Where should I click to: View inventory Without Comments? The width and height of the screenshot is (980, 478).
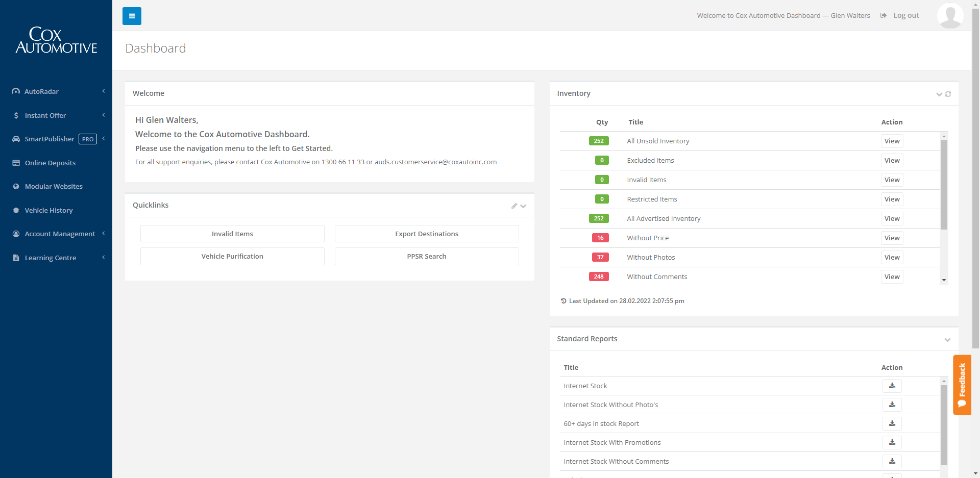coord(892,276)
